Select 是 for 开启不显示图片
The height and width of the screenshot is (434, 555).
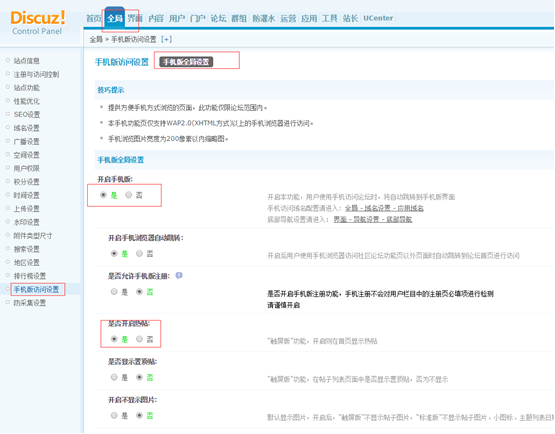point(114,415)
